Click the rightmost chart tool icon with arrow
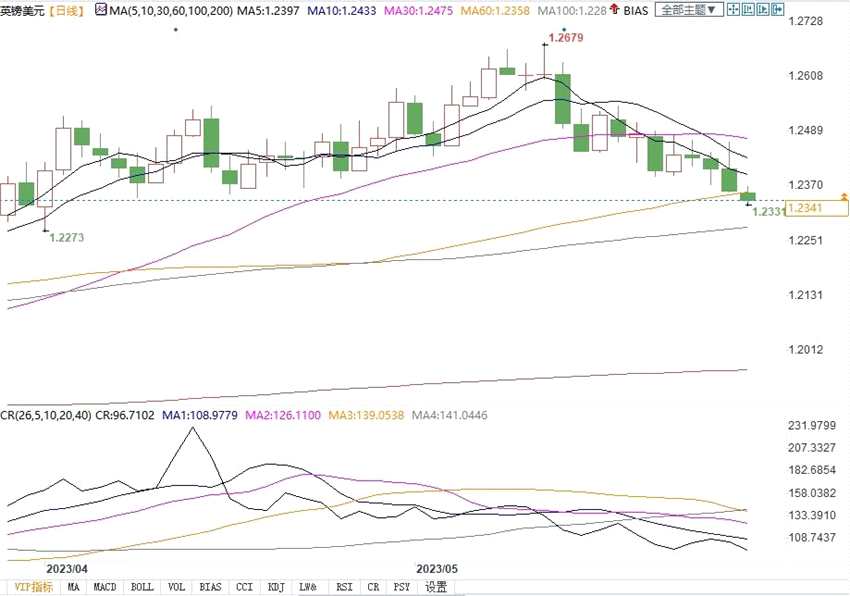Screen dimensions: 850x596 pyautogui.click(x=777, y=9)
